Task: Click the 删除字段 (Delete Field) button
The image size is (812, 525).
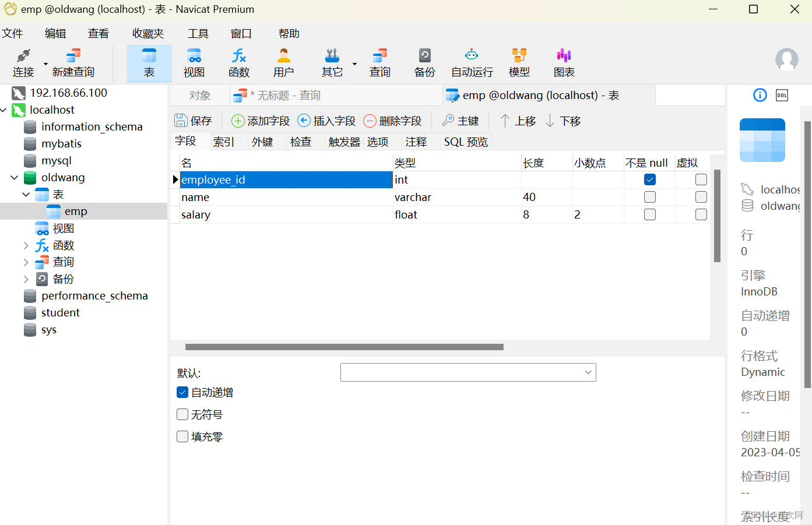Action: (392, 121)
